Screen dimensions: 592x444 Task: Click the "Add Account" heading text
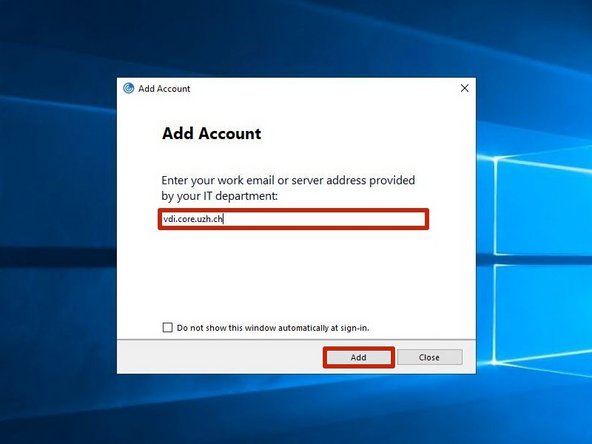(x=211, y=134)
